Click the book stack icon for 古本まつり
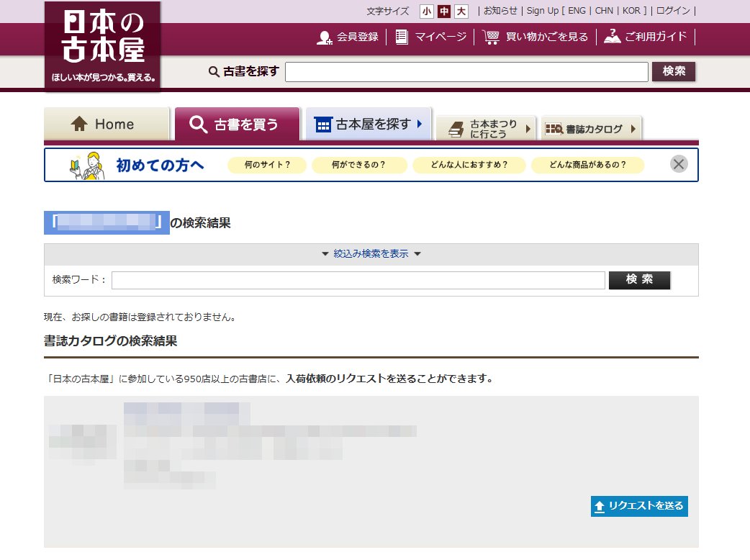This screenshot has height=560, width=750. click(x=456, y=129)
